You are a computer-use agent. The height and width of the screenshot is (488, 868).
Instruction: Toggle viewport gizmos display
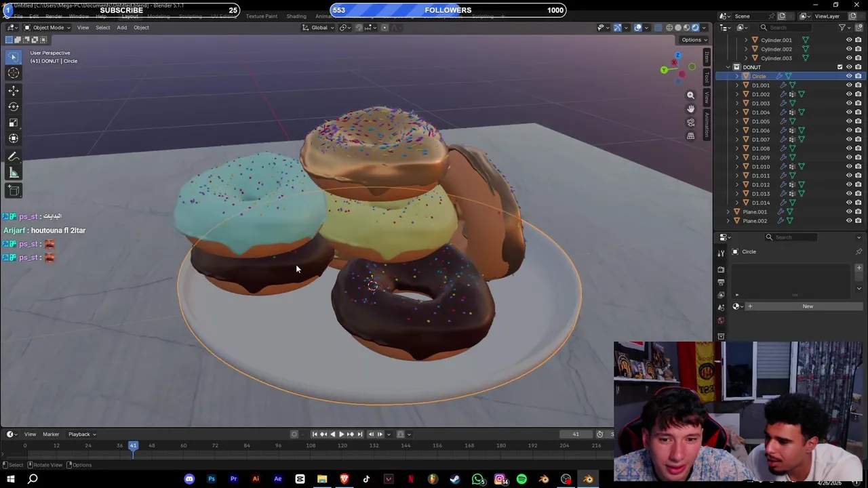point(617,28)
